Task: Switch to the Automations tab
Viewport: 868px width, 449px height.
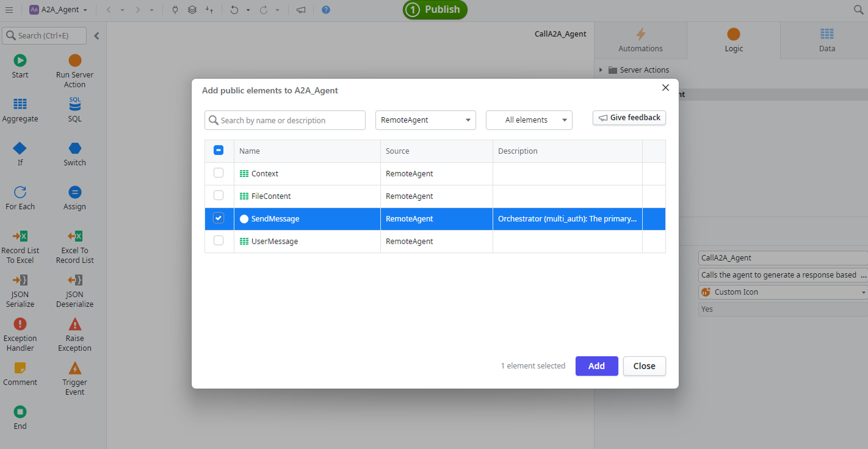Action: pyautogui.click(x=640, y=40)
